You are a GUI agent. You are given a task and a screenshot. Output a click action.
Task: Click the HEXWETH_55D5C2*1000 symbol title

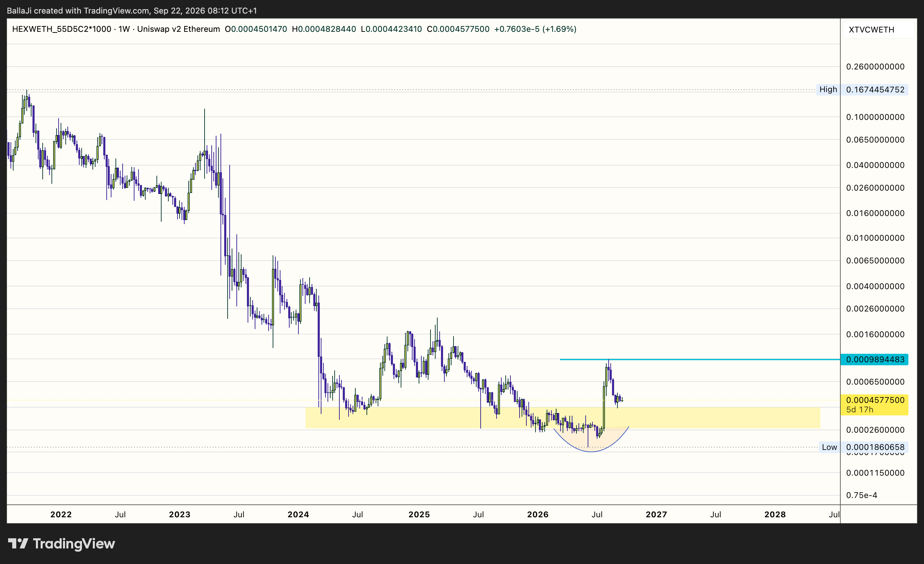click(x=62, y=29)
